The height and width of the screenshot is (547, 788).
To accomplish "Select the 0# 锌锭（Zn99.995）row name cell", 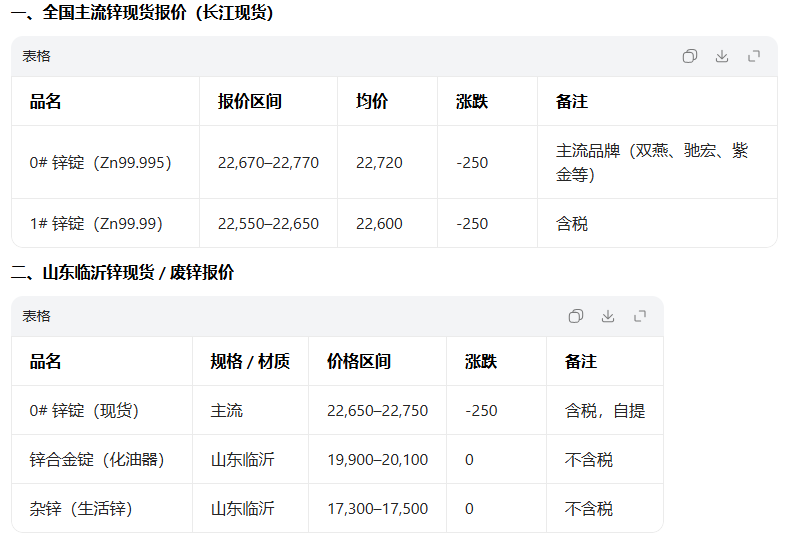I will click(100, 162).
